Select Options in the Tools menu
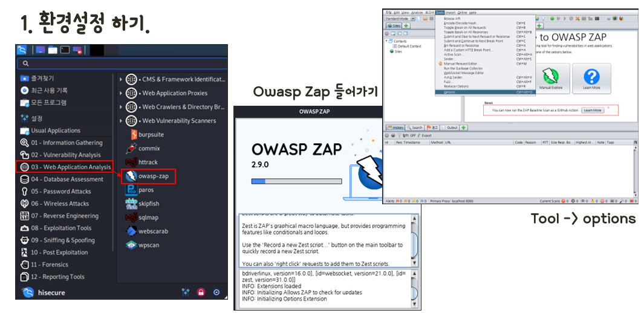This screenshot has width=644, height=313. click(485, 92)
